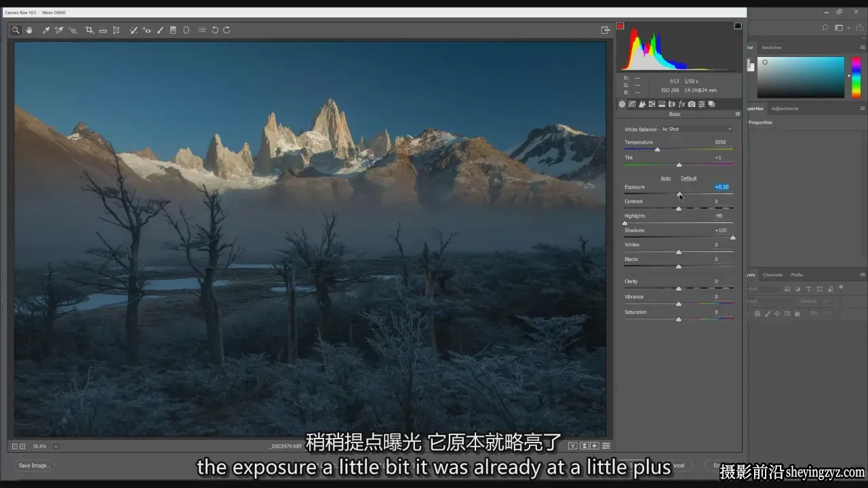Select the Transform tool
This screenshot has height=488, width=868.
click(x=116, y=30)
